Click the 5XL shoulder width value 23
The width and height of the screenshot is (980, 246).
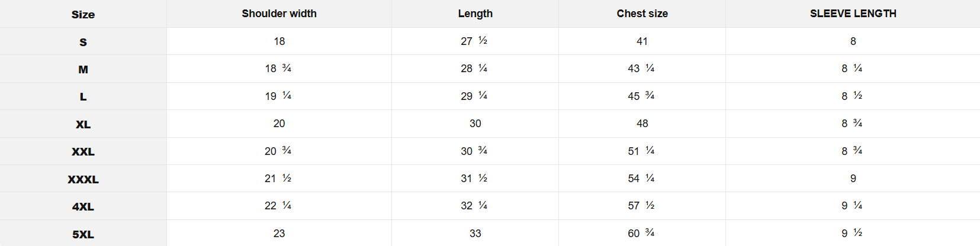279,234
